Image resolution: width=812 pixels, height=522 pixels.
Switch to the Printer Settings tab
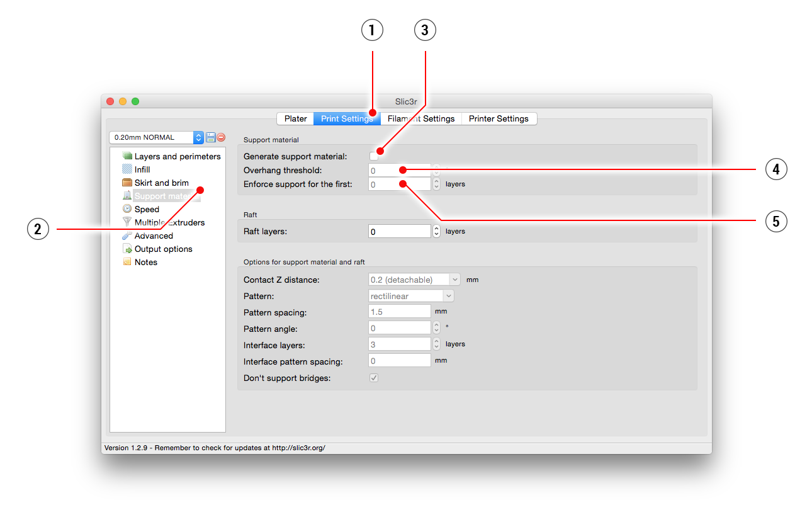(x=499, y=118)
